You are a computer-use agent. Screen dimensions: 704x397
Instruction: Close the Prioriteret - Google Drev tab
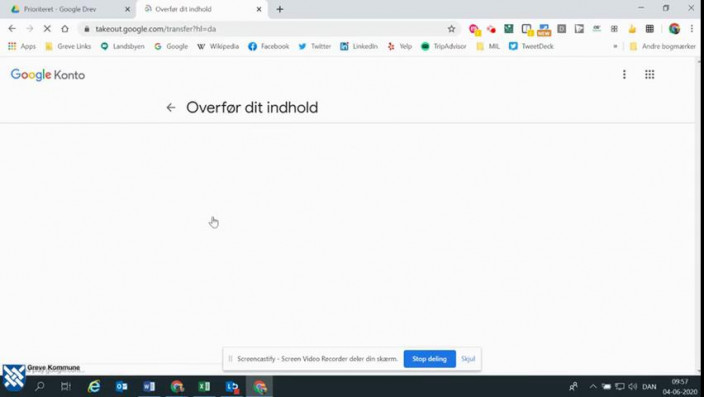[x=127, y=9]
